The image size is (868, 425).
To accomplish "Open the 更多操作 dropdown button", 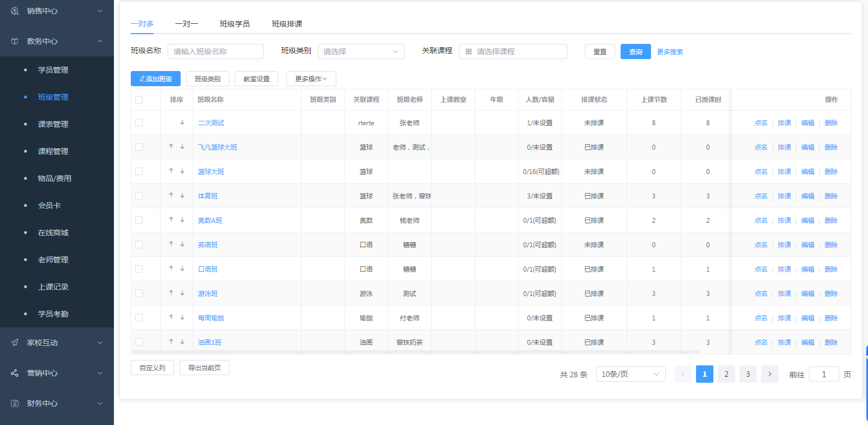I will (x=311, y=79).
